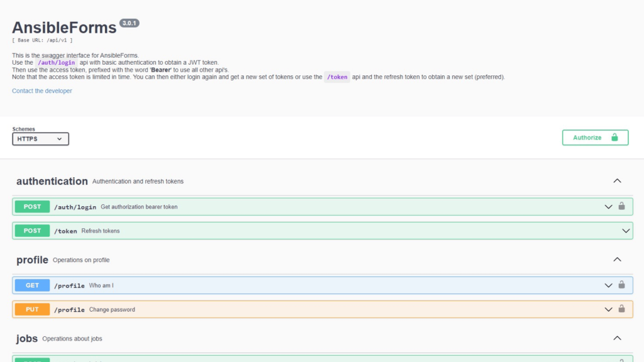Screen dimensions: 644x362
Task: Click the green POST badge on /auth/login
Action: point(31,206)
